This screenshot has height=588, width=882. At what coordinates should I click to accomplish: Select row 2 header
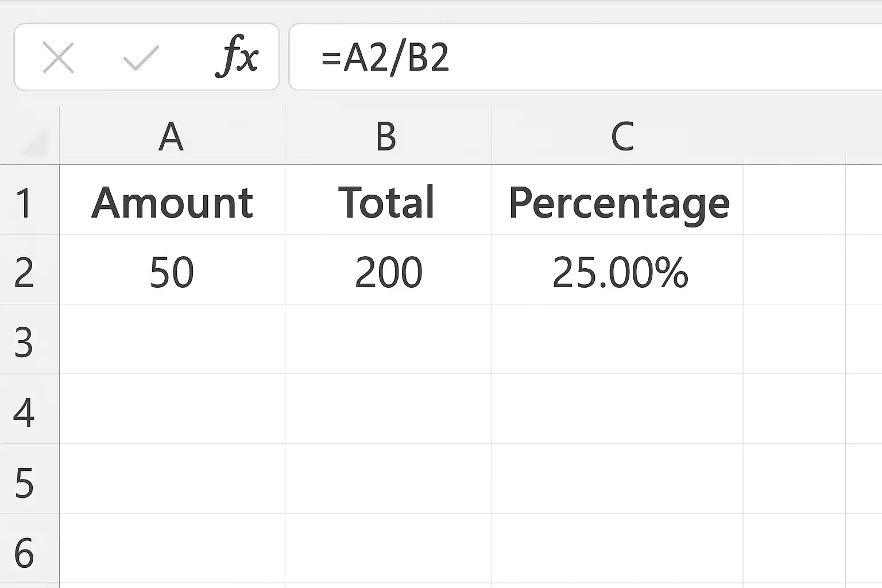click(x=24, y=273)
